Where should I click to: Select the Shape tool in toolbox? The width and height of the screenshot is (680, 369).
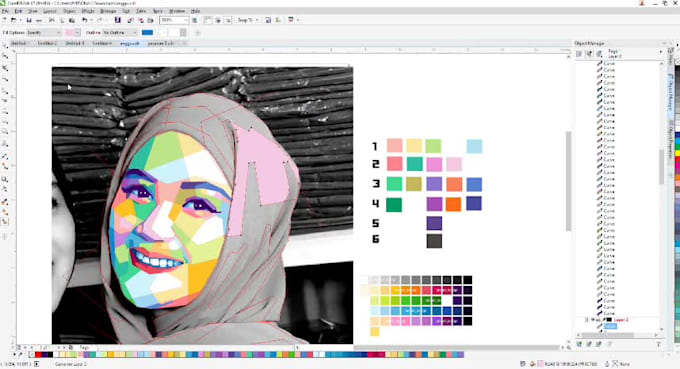[x=5, y=57]
